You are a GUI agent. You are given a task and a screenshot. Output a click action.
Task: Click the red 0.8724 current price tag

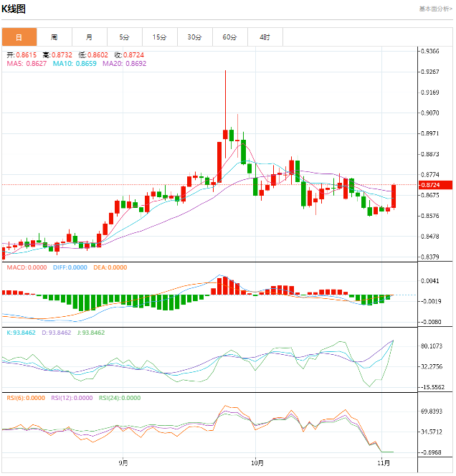tap(436, 185)
